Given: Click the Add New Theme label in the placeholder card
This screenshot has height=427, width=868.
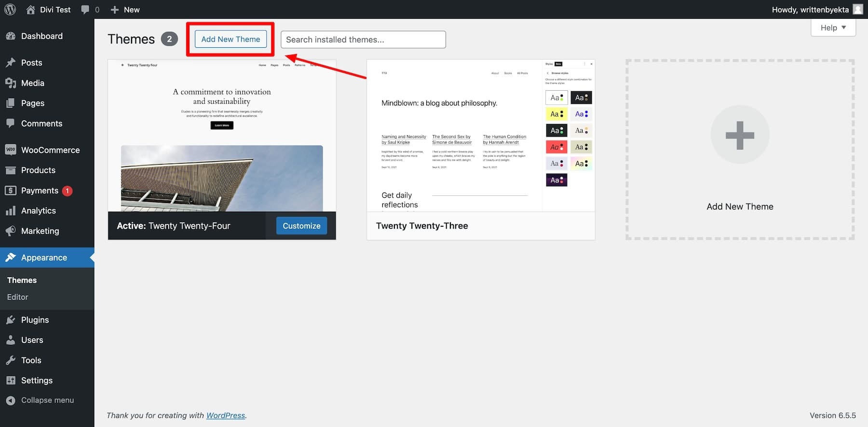Looking at the screenshot, I should pyautogui.click(x=740, y=207).
